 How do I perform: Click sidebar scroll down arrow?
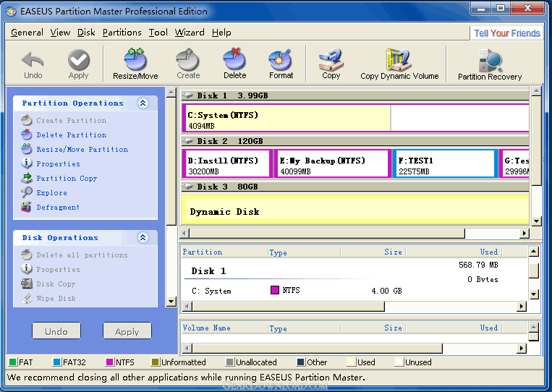point(171,302)
